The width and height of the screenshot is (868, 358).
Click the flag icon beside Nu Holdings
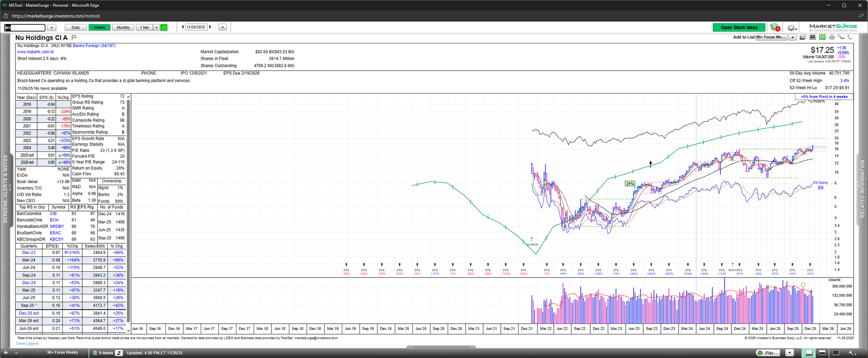coord(74,38)
